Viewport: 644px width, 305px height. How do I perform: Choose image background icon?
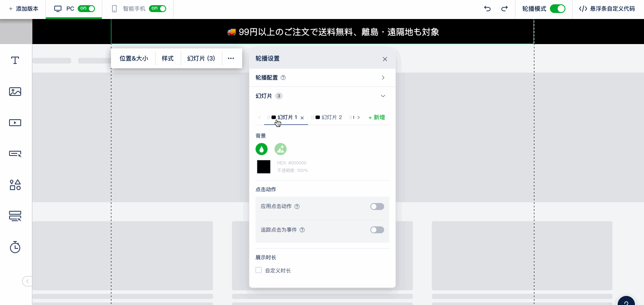point(281,149)
